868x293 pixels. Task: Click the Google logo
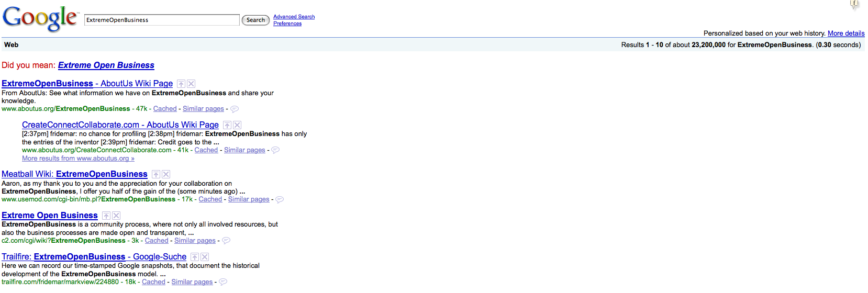pyautogui.click(x=40, y=18)
